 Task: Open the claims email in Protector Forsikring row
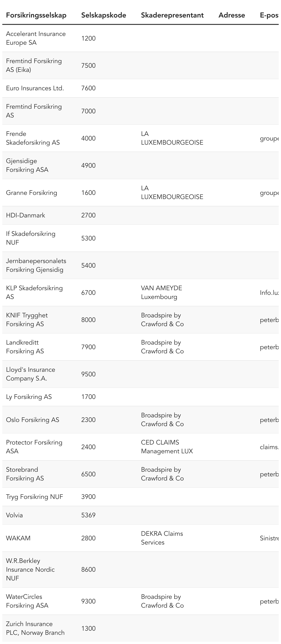click(269, 447)
